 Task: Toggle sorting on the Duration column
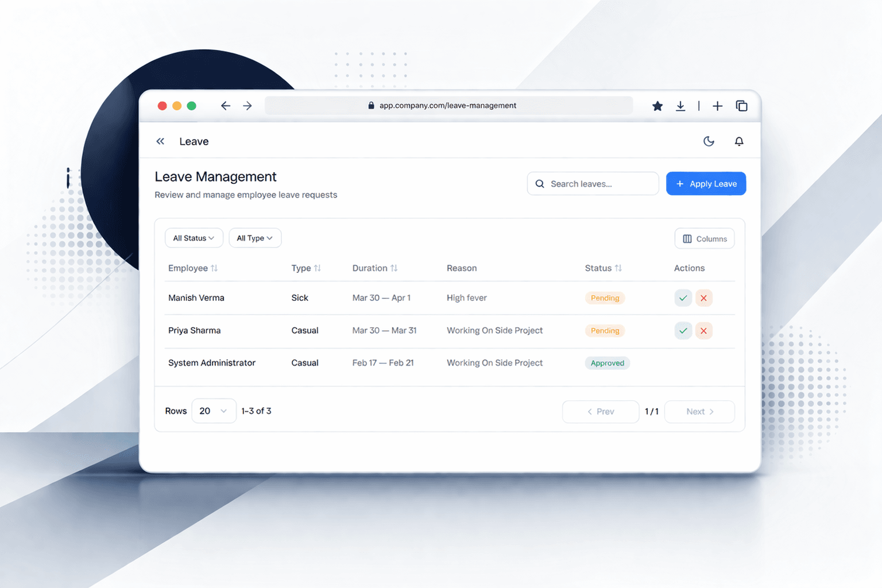(x=394, y=268)
